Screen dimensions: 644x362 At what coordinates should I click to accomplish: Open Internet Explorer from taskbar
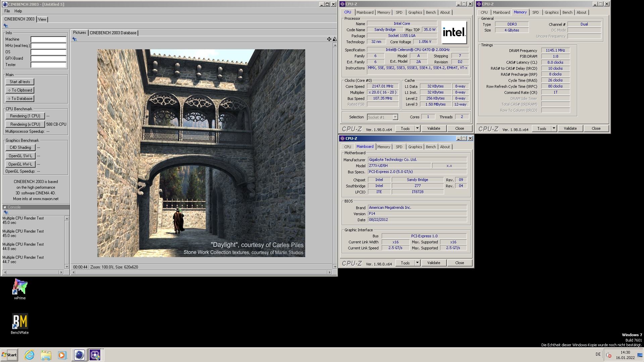pyautogui.click(x=30, y=355)
